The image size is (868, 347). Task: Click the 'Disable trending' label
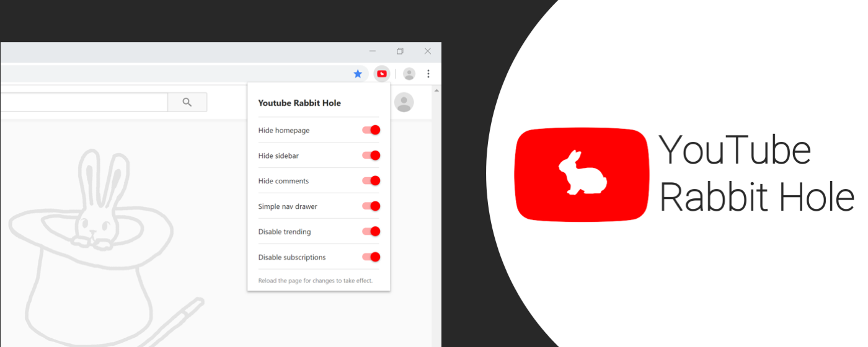tap(285, 232)
